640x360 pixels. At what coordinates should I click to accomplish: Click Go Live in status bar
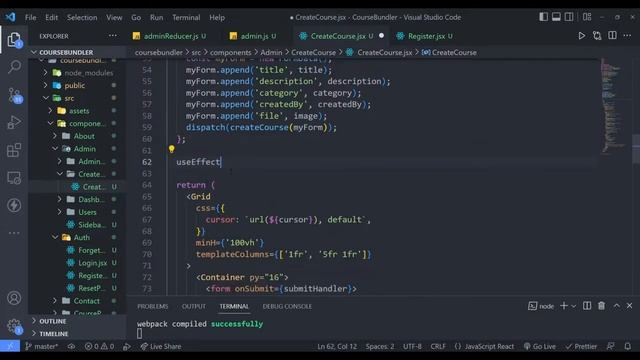tap(540, 346)
